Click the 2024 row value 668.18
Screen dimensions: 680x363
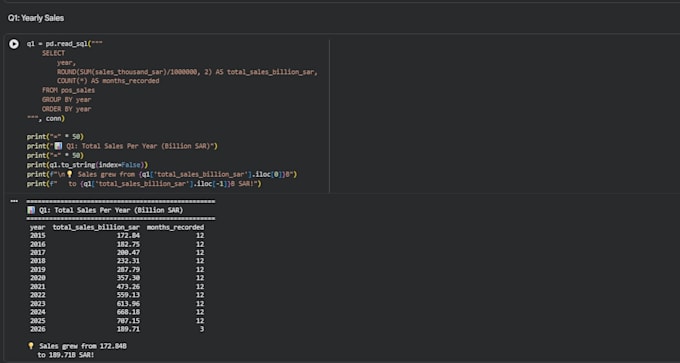pos(128,312)
